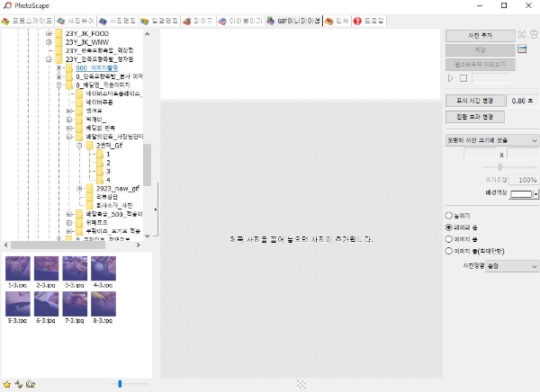Open the 도움말 help tab

369,21
